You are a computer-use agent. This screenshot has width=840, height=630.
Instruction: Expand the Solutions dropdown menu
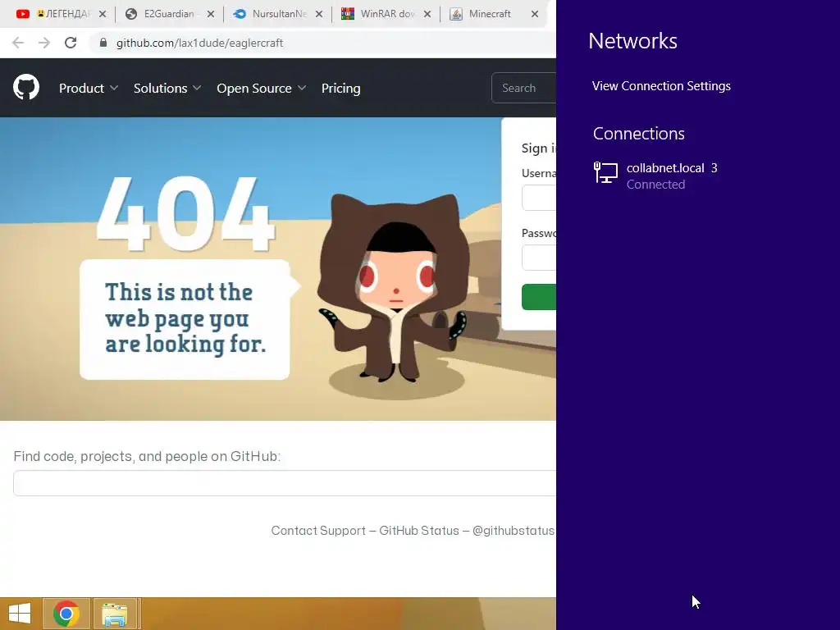167,89
